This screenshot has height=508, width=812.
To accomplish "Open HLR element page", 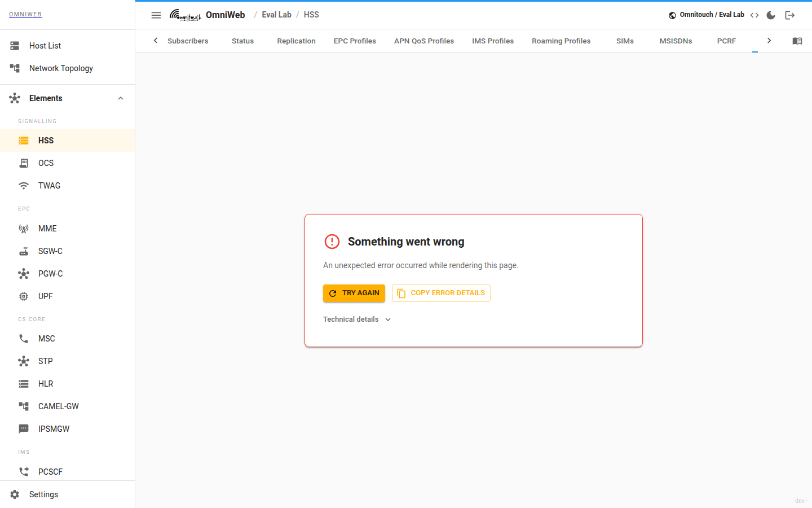I will click(x=68, y=384).
